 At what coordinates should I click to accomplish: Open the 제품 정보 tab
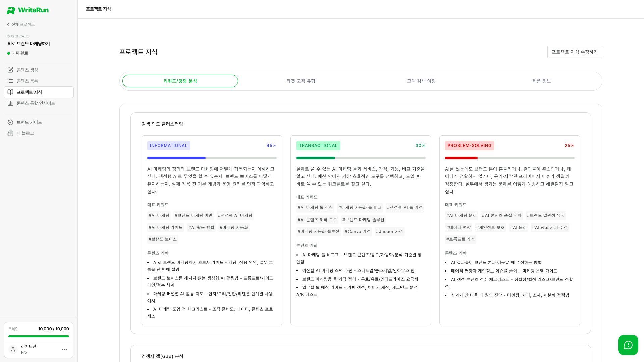[542, 81]
